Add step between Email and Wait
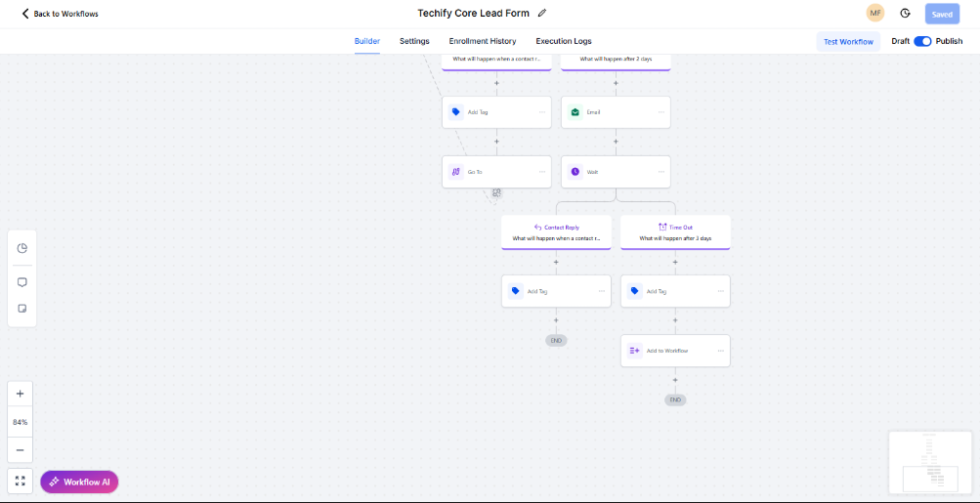This screenshot has height=503, width=980. [x=616, y=142]
